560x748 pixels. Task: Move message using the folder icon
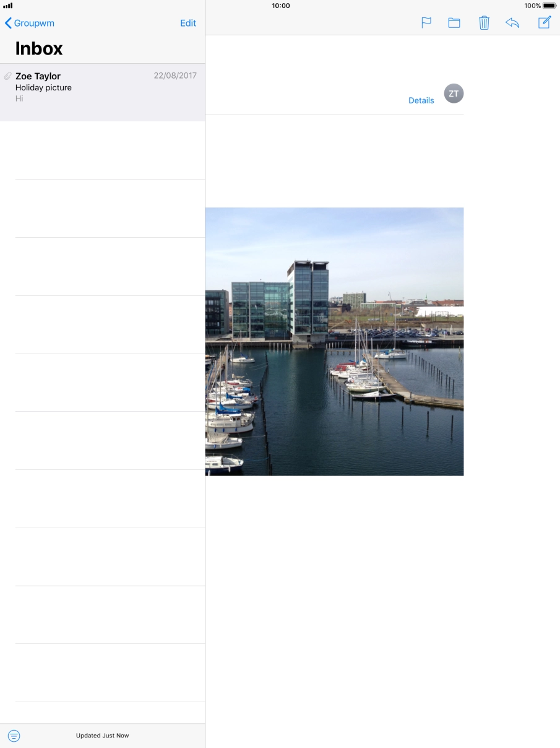coord(454,23)
